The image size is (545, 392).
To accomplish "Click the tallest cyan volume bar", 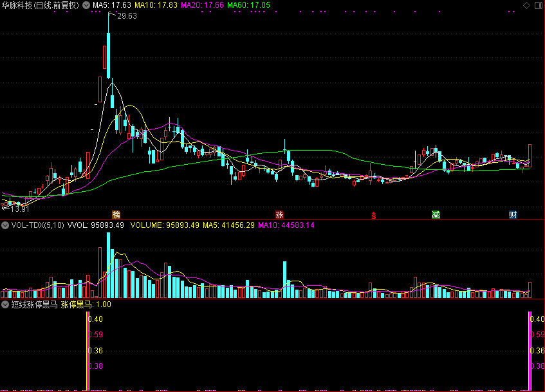I will click(109, 265).
